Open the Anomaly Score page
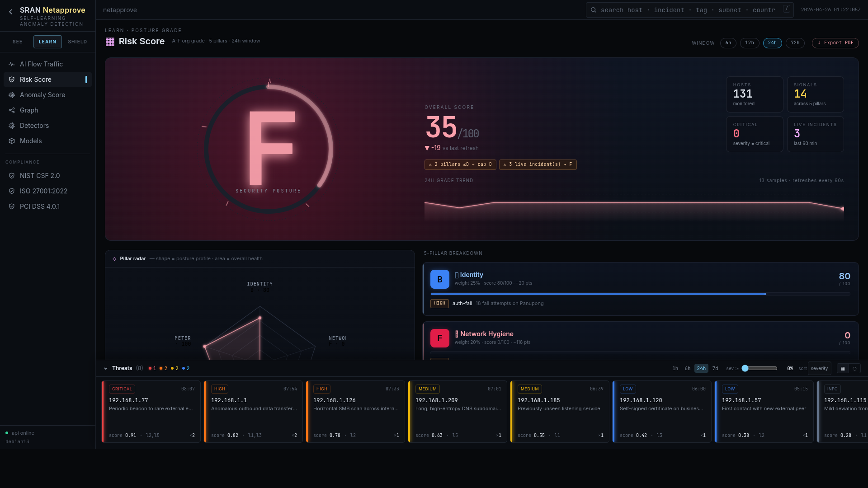 (x=42, y=95)
